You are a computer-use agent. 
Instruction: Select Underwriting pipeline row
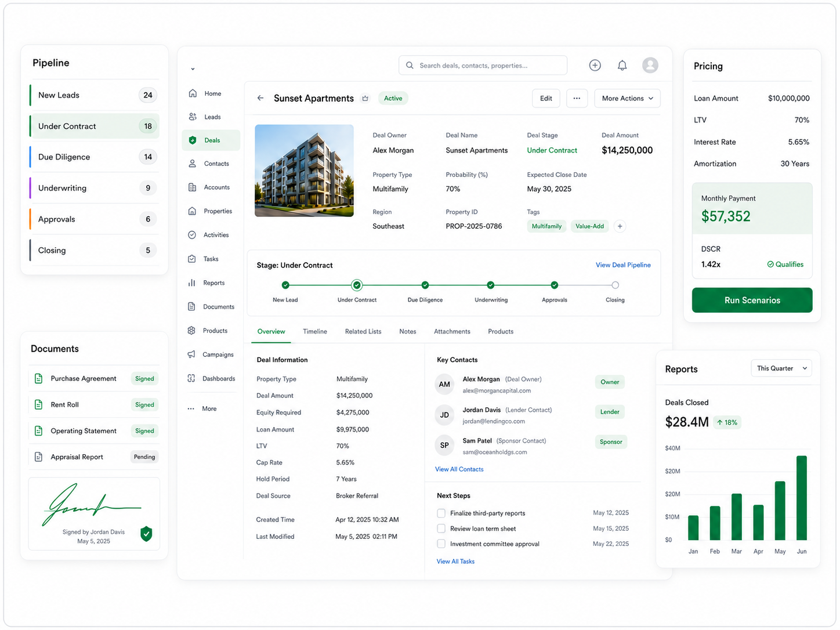[x=94, y=188]
